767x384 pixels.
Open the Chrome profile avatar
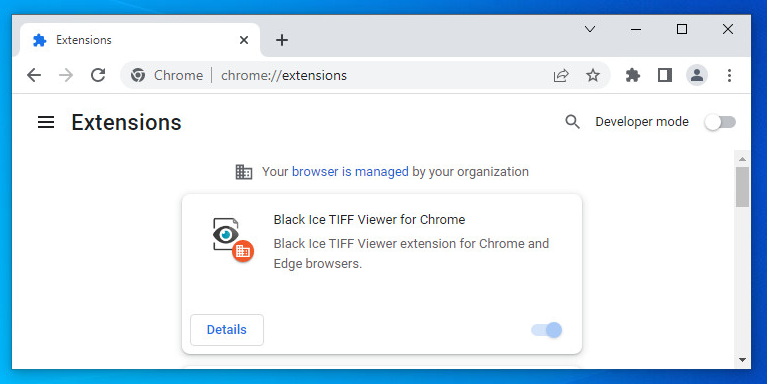tap(697, 75)
